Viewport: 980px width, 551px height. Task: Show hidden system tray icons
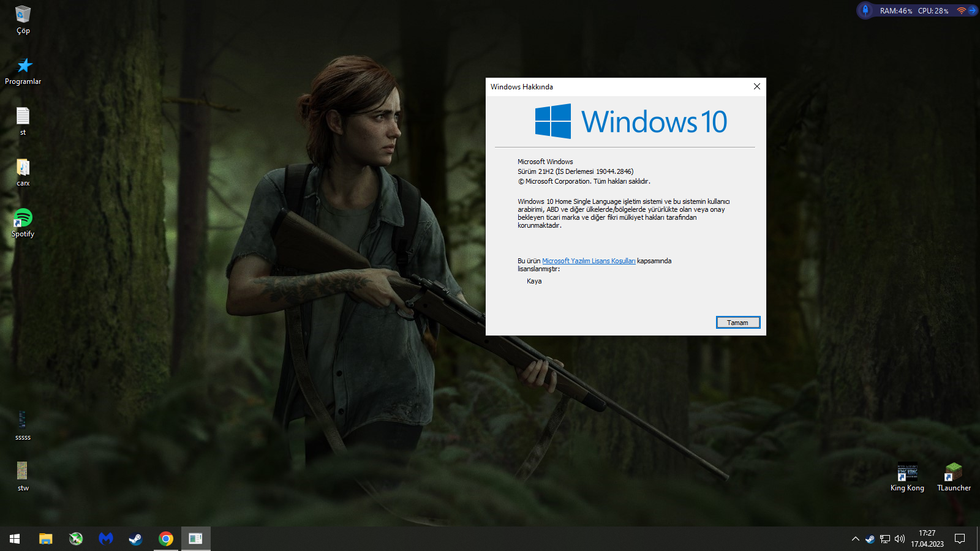856,539
